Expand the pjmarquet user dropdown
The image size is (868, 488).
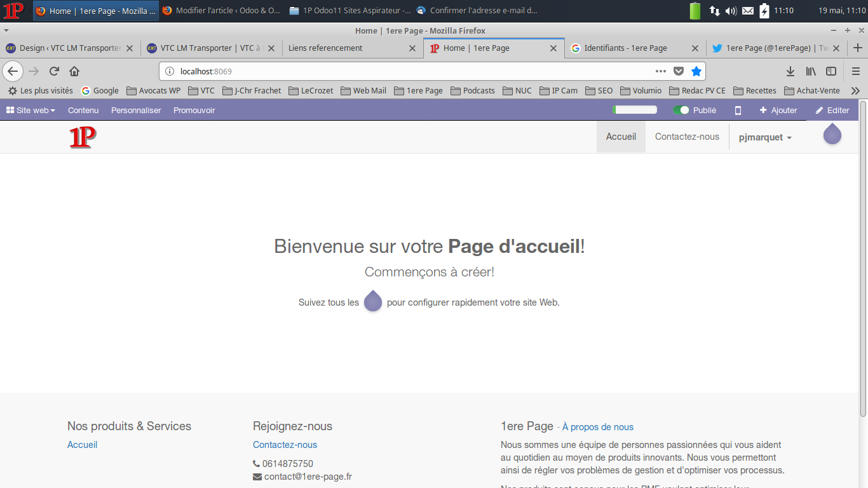(x=765, y=137)
